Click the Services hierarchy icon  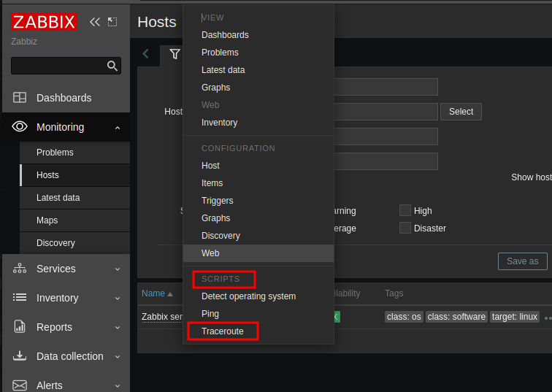[20, 269]
